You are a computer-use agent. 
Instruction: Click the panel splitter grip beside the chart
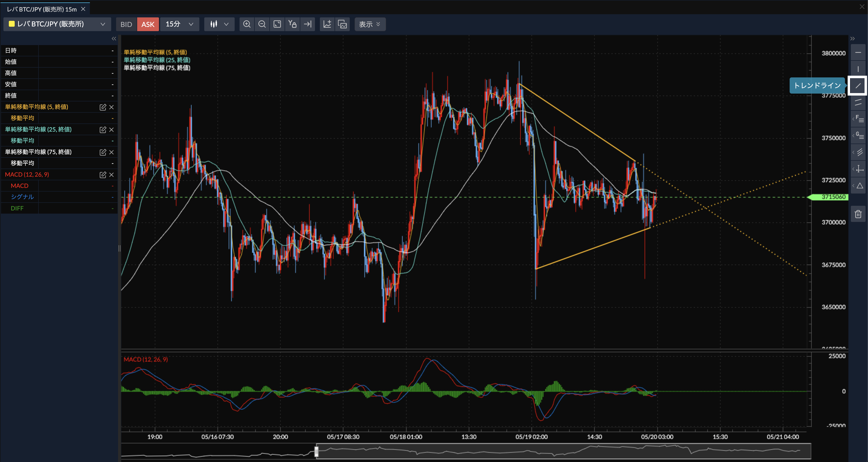click(119, 249)
